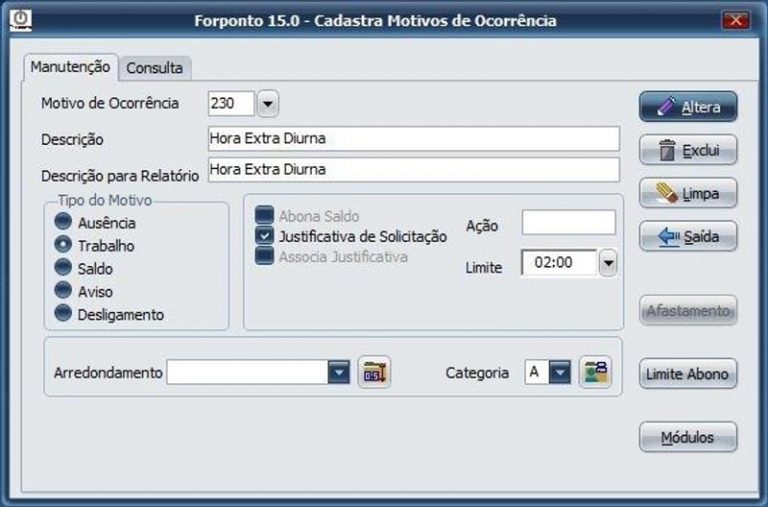Select the Saldo motive type
This screenshot has height=507, width=768.
coord(64,268)
